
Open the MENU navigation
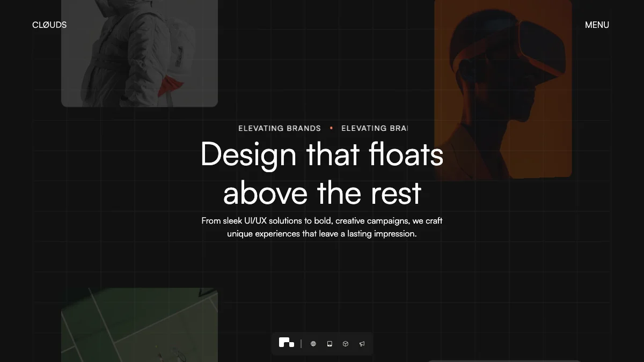click(x=597, y=25)
